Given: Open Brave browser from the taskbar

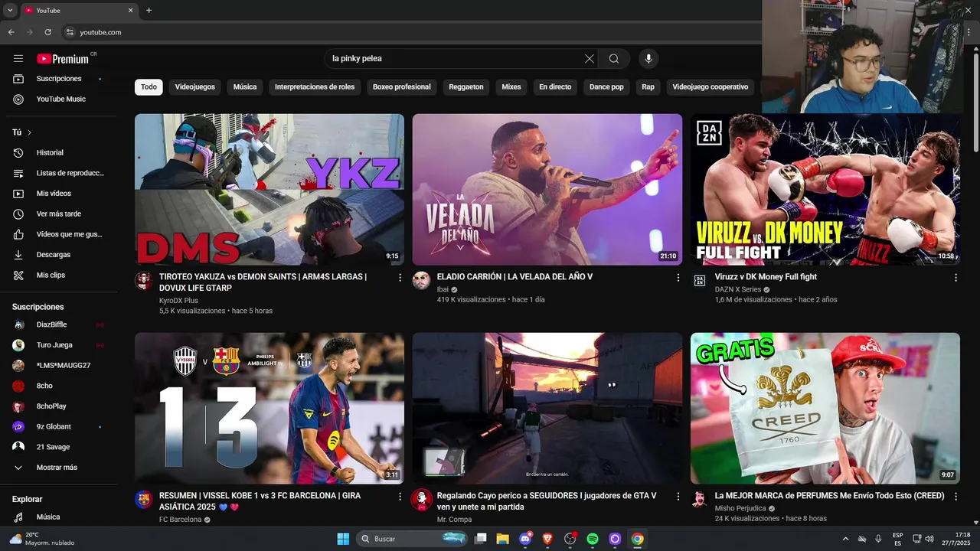Looking at the screenshot, I should click(x=547, y=539).
